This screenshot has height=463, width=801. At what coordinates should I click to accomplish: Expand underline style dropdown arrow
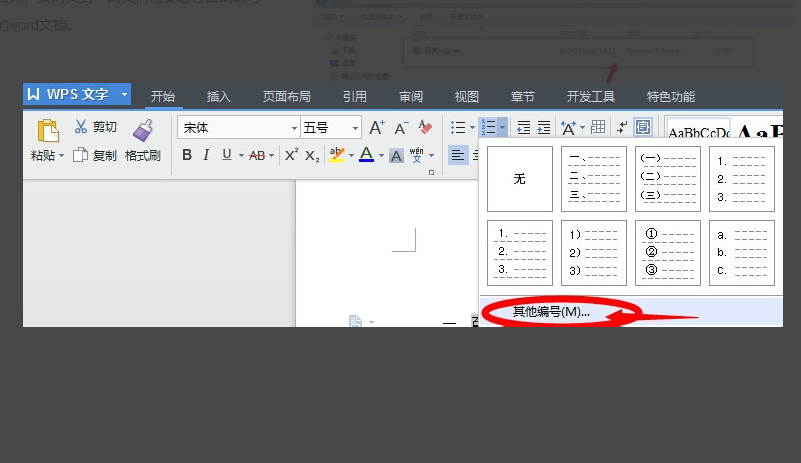tap(241, 155)
